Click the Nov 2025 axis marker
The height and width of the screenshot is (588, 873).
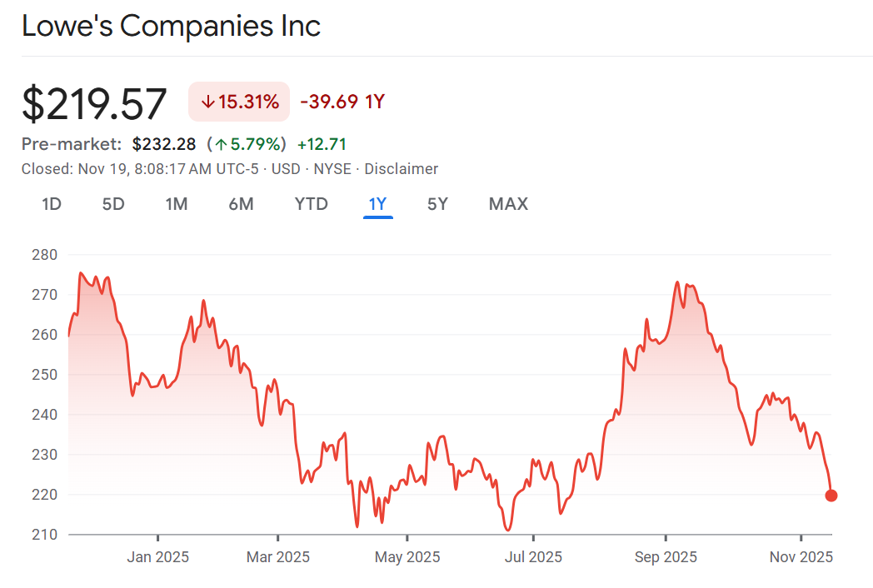pos(801,556)
